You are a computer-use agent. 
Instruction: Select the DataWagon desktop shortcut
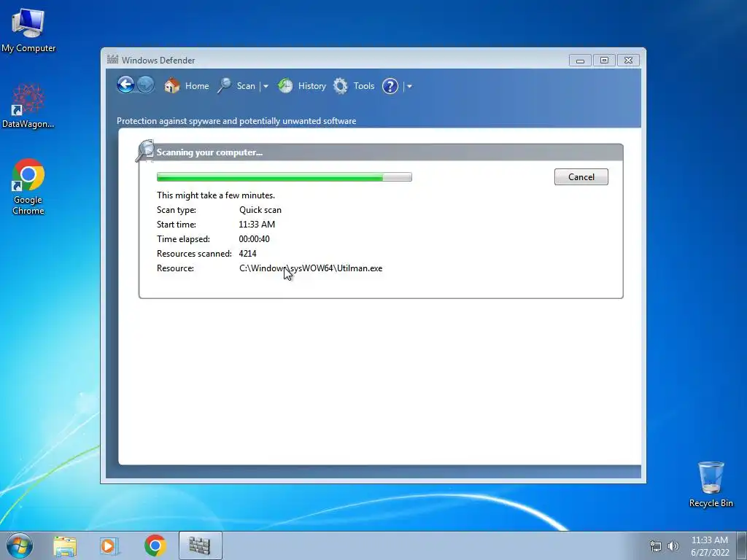tap(28, 106)
